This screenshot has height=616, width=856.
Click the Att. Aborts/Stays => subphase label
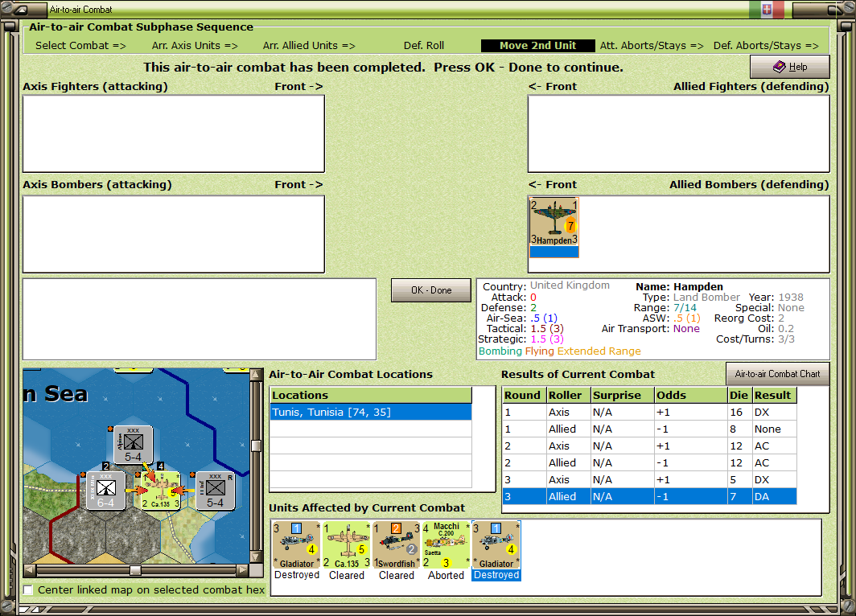coord(652,46)
